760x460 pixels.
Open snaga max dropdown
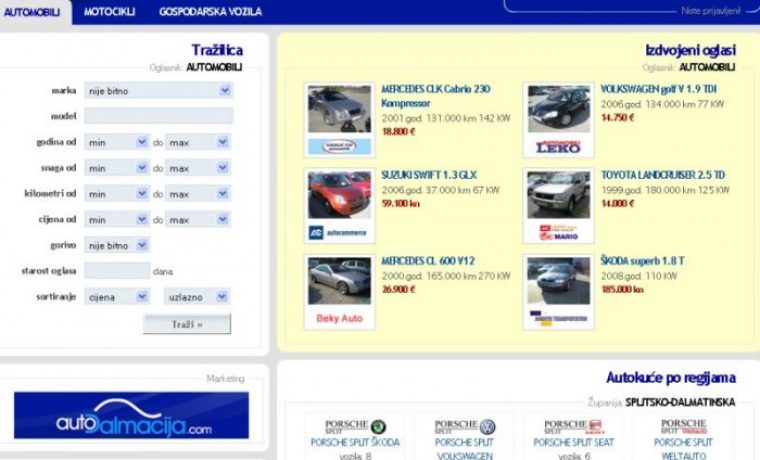[198, 168]
